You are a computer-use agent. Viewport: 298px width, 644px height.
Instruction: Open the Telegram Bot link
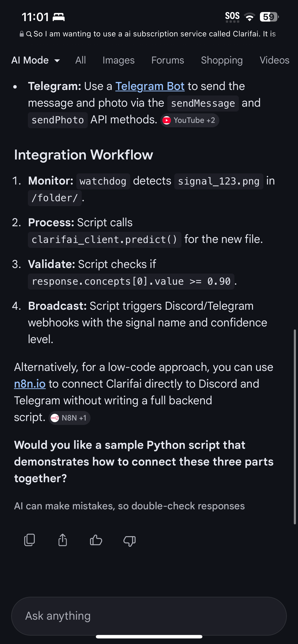(150, 86)
